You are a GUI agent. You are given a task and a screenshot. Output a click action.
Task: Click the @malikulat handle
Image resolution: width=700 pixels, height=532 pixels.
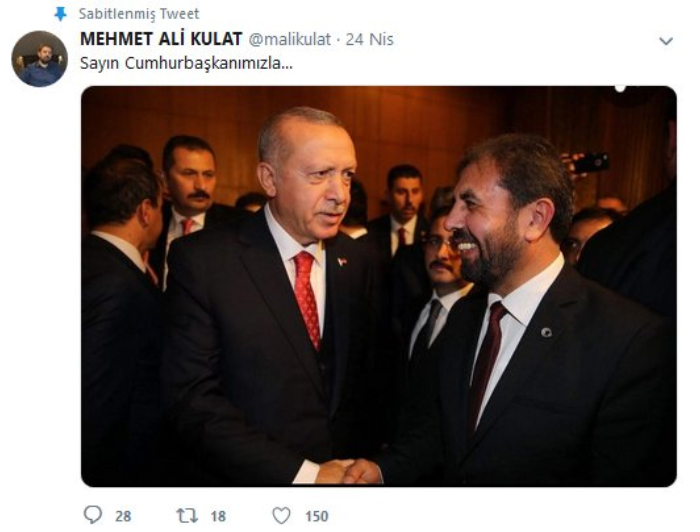point(289,39)
